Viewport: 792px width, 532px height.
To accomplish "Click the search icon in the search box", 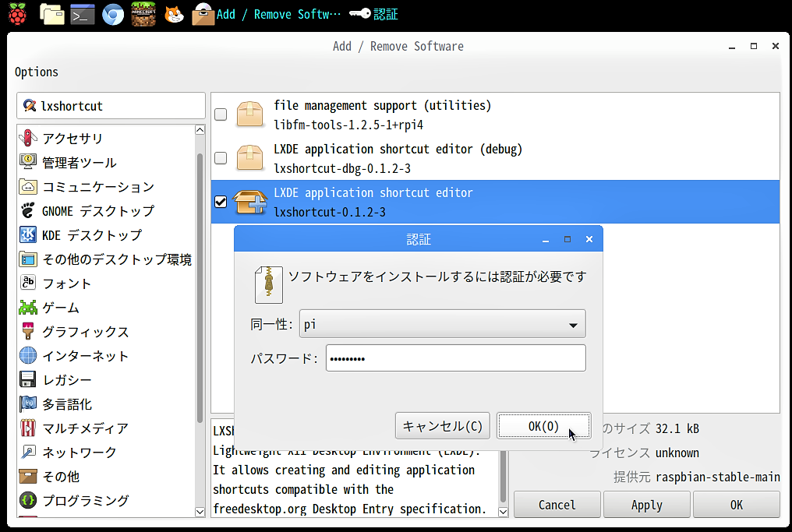I will coord(30,105).
